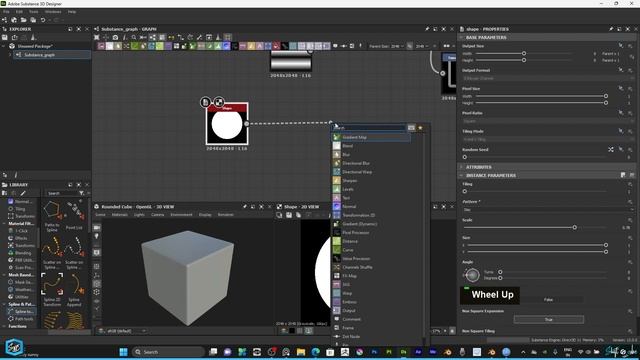Screen dimensions: 640x360
Task: Collapse the Base Parameters section
Action: click(462, 37)
